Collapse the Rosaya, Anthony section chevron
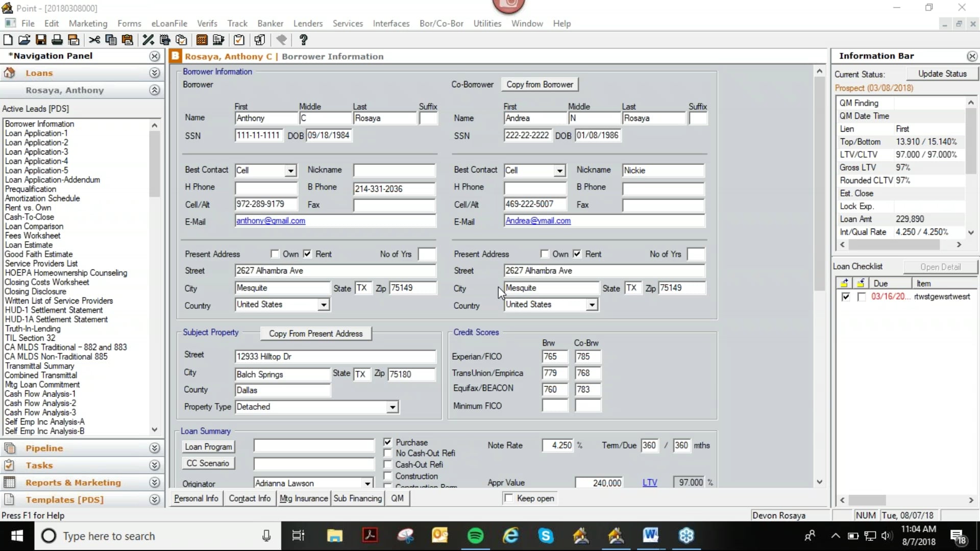Screen dimensions: 980x551 pyautogui.click(x=154, y=90)
